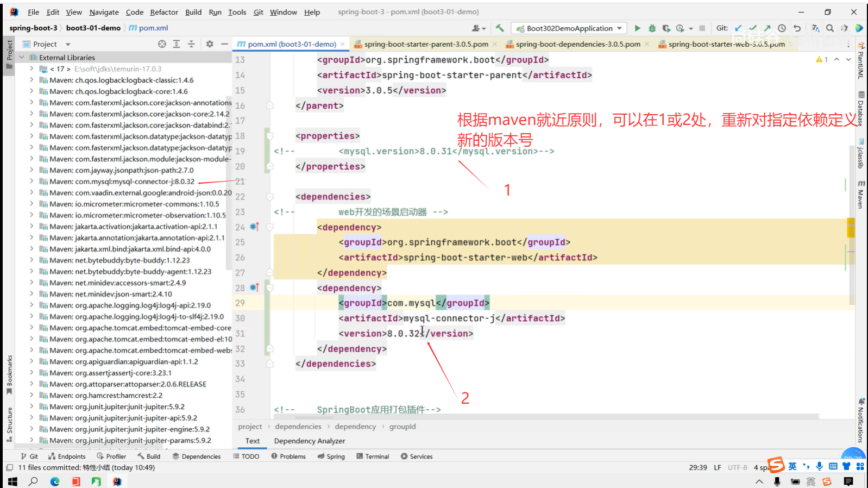
Task: Click the UTF-8 encoding in status bar
Action: click(738, 467)
